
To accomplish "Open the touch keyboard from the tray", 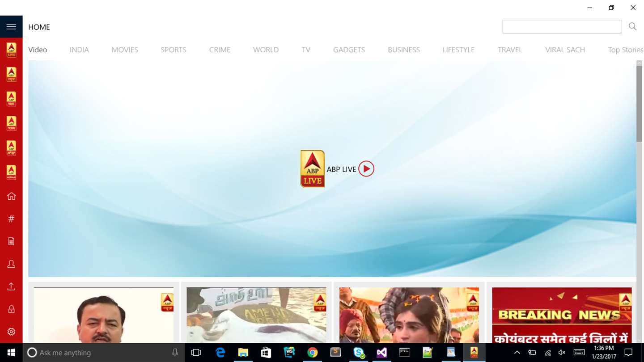I will pyautogui.click(x=579, y=353).
